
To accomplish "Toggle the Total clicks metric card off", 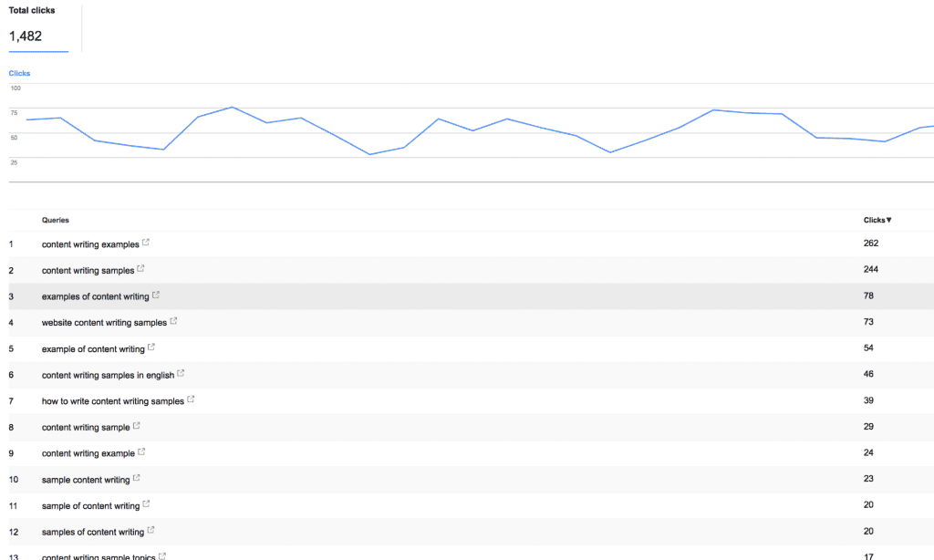I will pyautogui.click(x=38, y=27).
